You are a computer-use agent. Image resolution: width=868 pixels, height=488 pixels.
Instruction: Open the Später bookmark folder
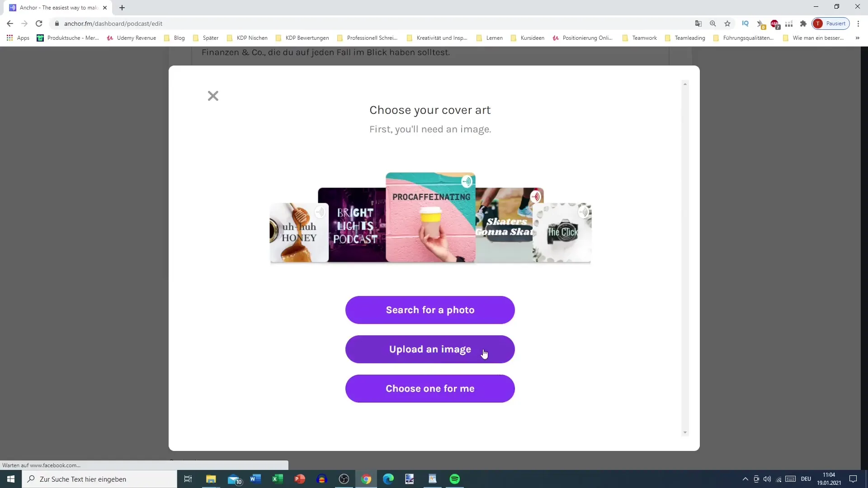pos(206,38)
